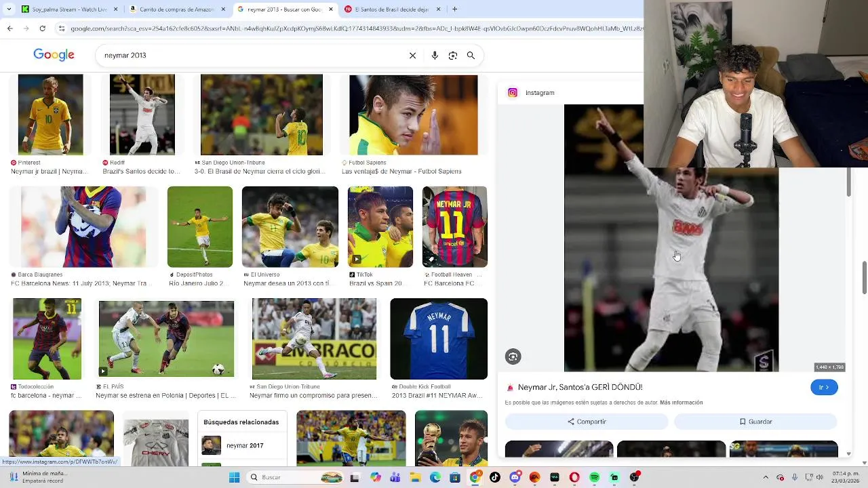
Task: Open the Futbol Sapiens Neymar close-up image
Action: tap(414, 115)
